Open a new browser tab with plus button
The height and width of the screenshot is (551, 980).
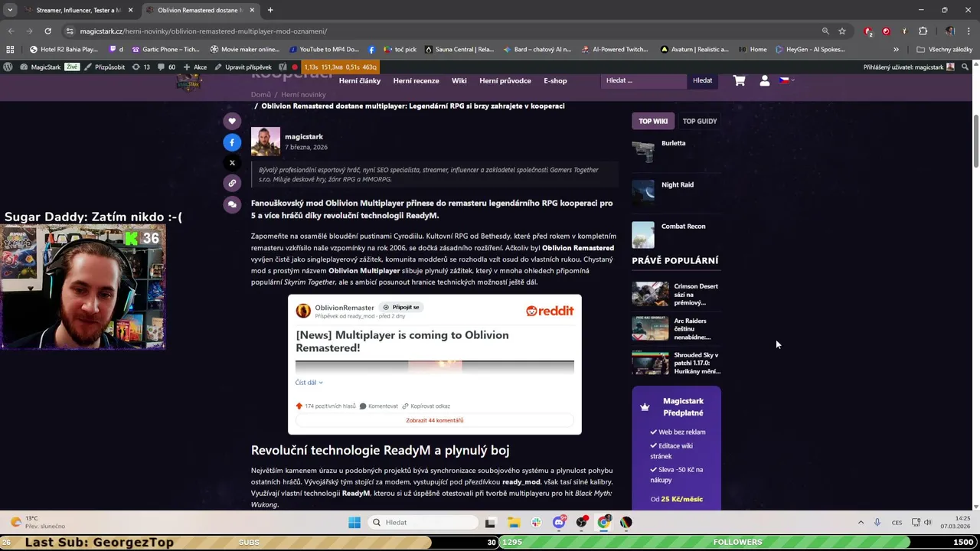tap(269, 10)
